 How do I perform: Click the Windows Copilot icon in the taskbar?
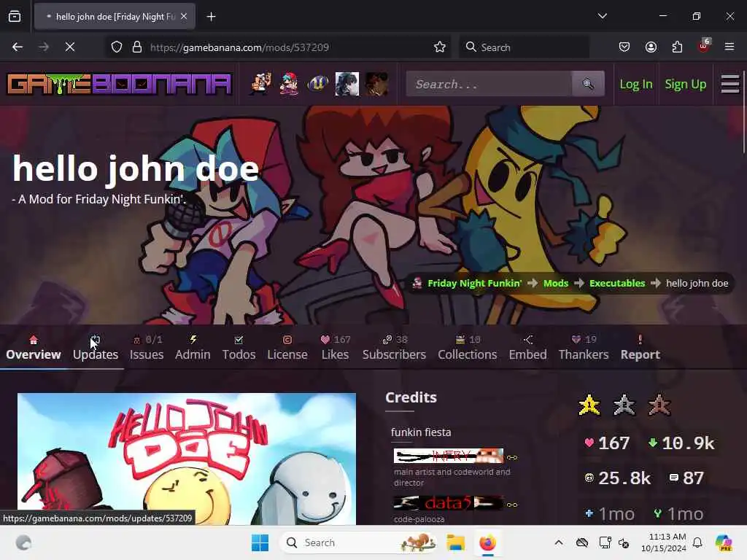724,542
